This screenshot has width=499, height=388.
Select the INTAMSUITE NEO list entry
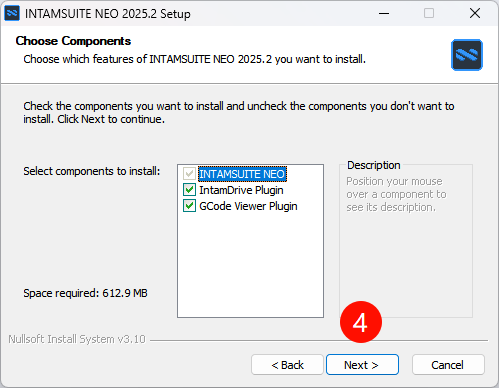242,174
